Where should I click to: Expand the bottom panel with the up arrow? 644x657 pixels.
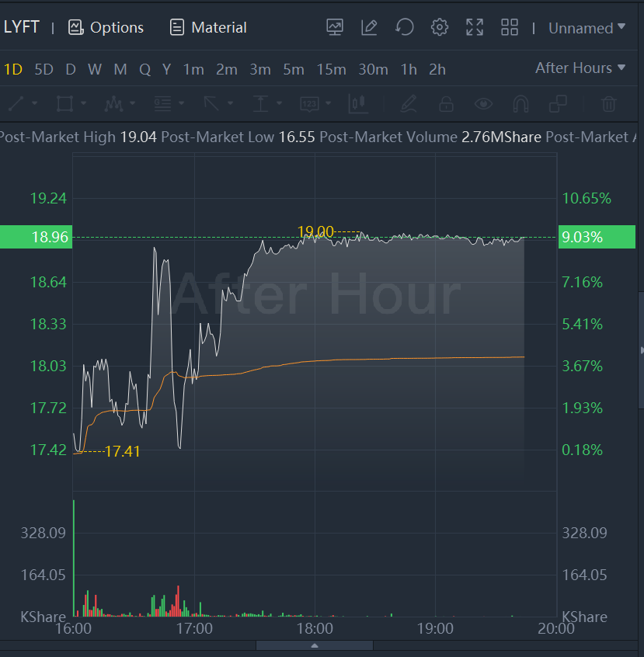pos(315,645)
